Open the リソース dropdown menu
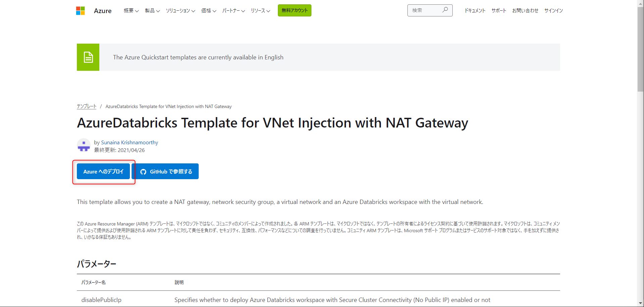The width and height of the screenshot is (644, 307). pos(260,11)
